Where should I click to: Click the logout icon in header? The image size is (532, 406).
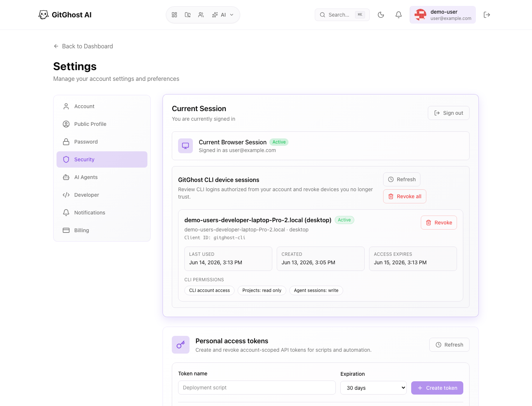487,15
